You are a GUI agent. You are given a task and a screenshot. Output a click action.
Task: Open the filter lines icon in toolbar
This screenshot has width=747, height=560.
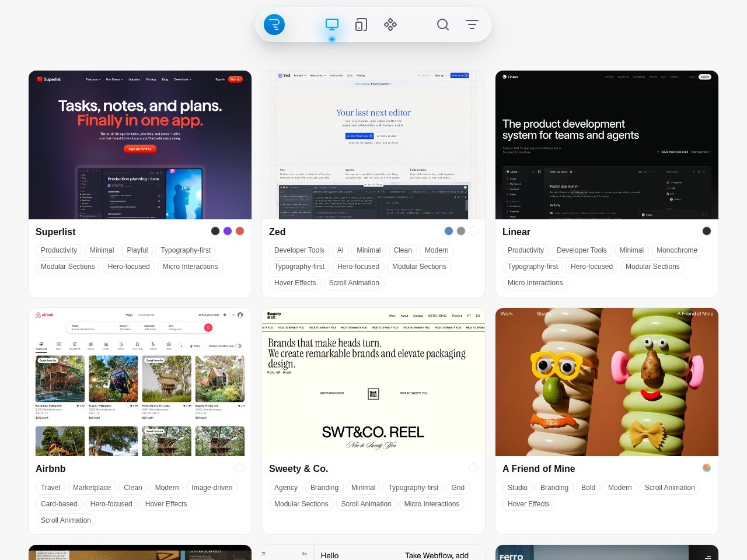click(472, 24)
